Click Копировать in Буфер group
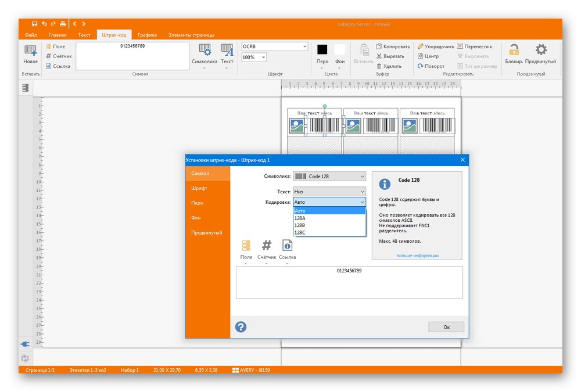Viewport: 581px width, 392px height. point(393,46)
